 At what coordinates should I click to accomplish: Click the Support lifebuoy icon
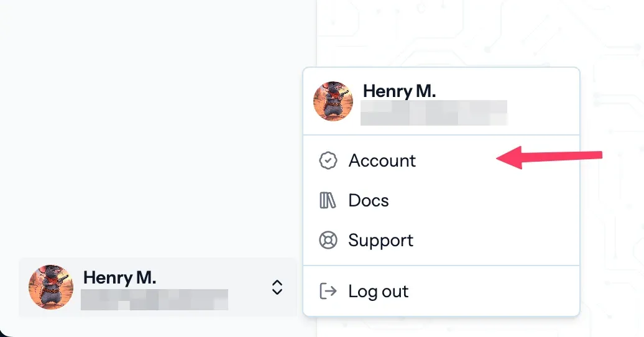pyautogui.click(x=328, y=241)
